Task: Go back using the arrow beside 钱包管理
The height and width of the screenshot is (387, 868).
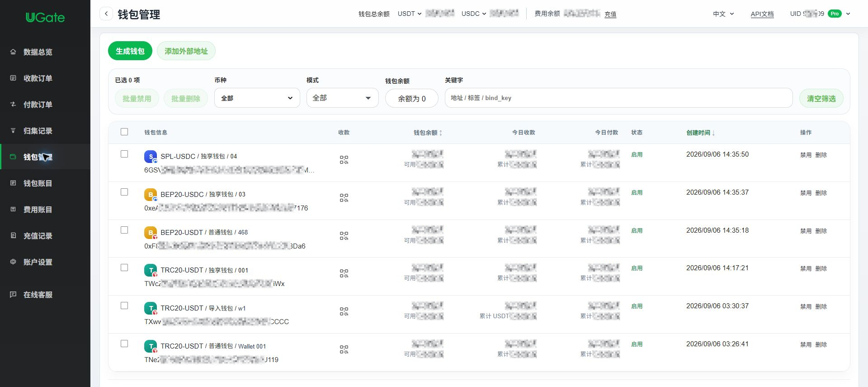Action: 106,14
